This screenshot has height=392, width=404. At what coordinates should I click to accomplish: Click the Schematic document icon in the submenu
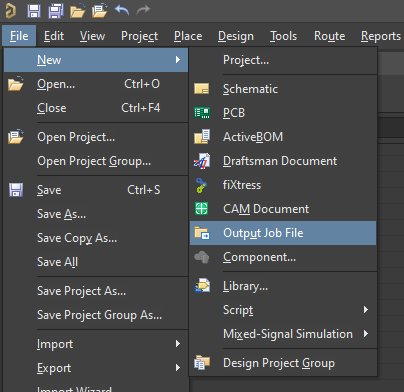click(x=202, y=89)
